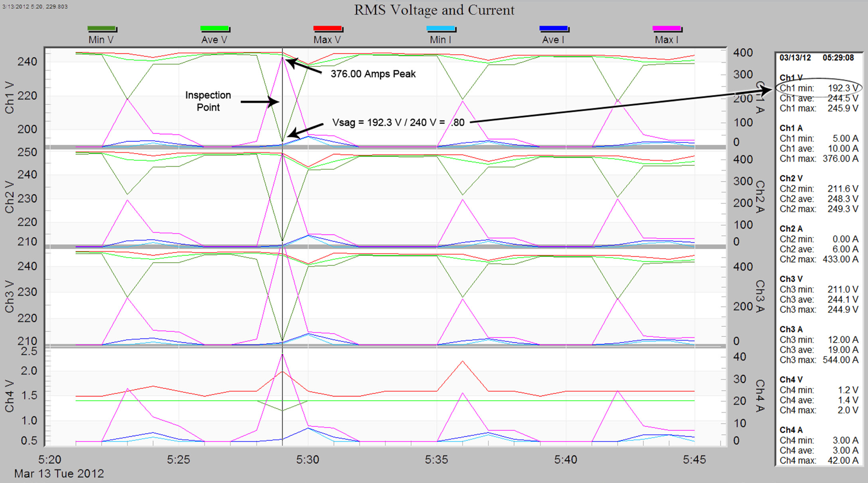Click the RMS Voltage and Current title
The height and width of the screenshot is (483, 868).
tap(434, 10)
